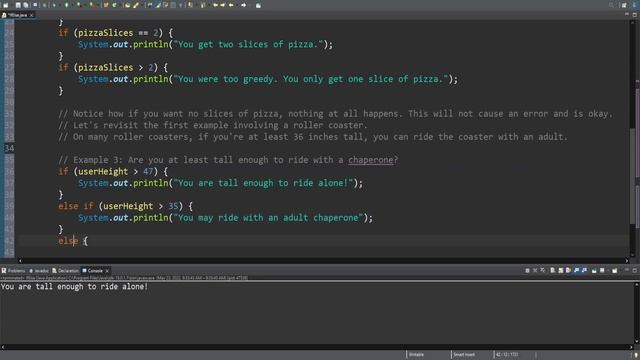Navigate back with the left arrow icon
Viewport: 640px width, 360px height.
coord(231,5)
